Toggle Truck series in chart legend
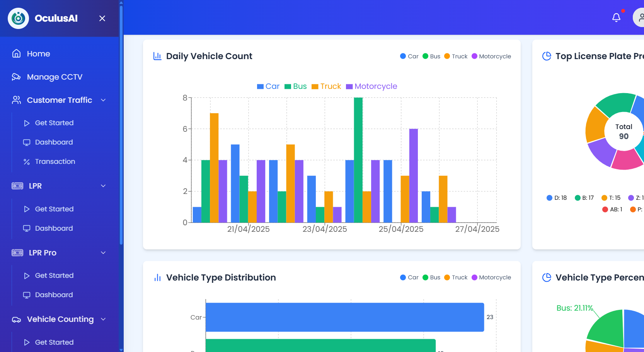644x352 pixels. point(326,86)
